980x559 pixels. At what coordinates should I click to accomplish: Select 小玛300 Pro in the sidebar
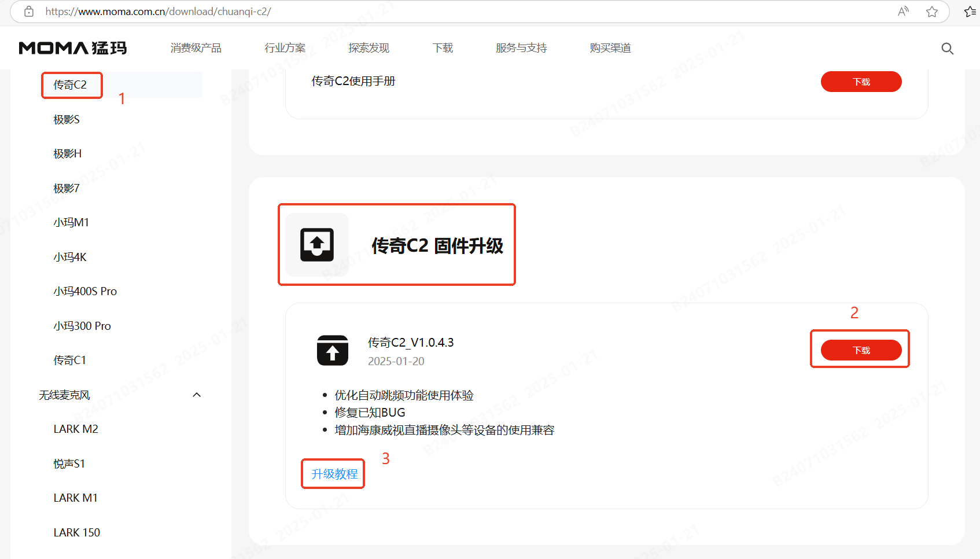point(82,326)
